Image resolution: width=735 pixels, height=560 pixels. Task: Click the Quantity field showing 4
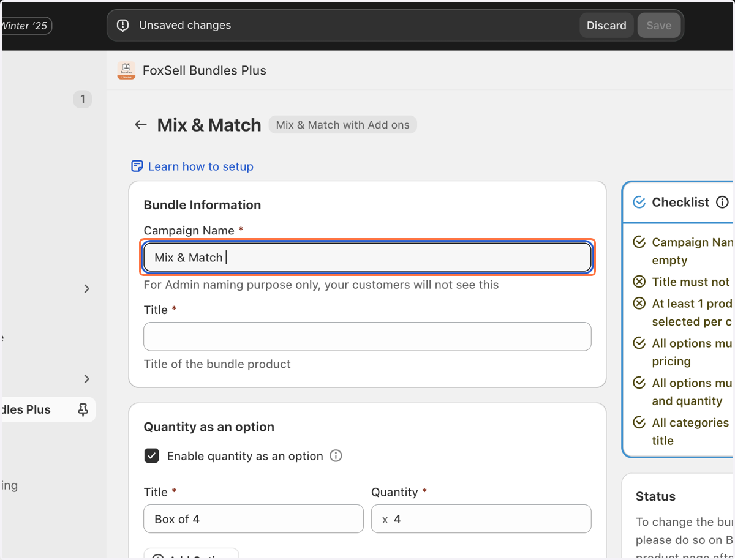coord(481,519)
